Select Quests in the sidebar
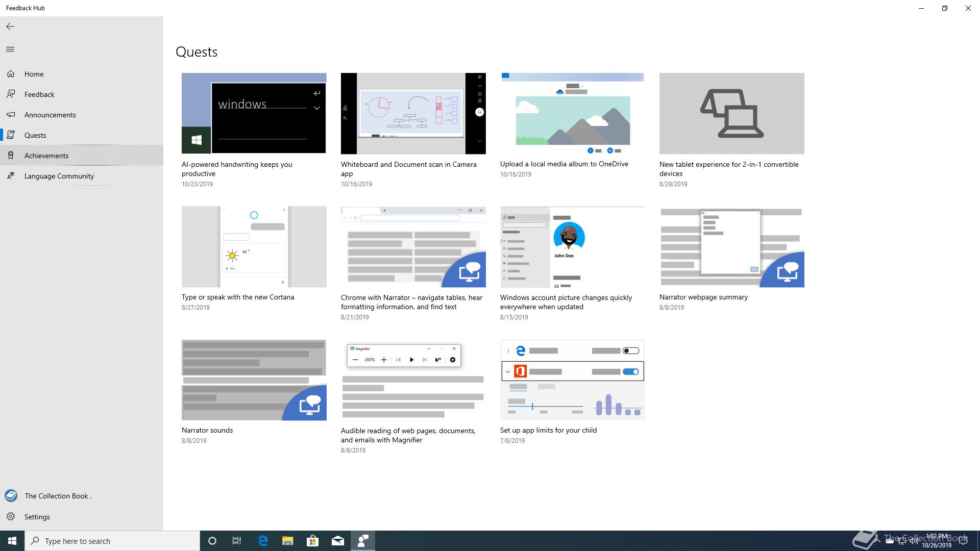980x551 pixels. point(82,135)
